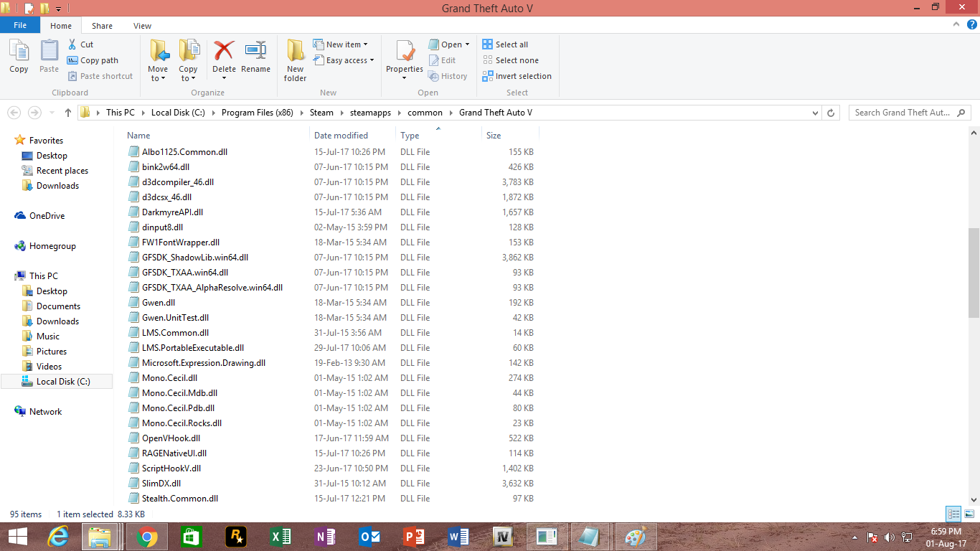Screen dimensions: 980x551
Task: Switch to the View ribbon tab
Action: [x=142, y=26]
